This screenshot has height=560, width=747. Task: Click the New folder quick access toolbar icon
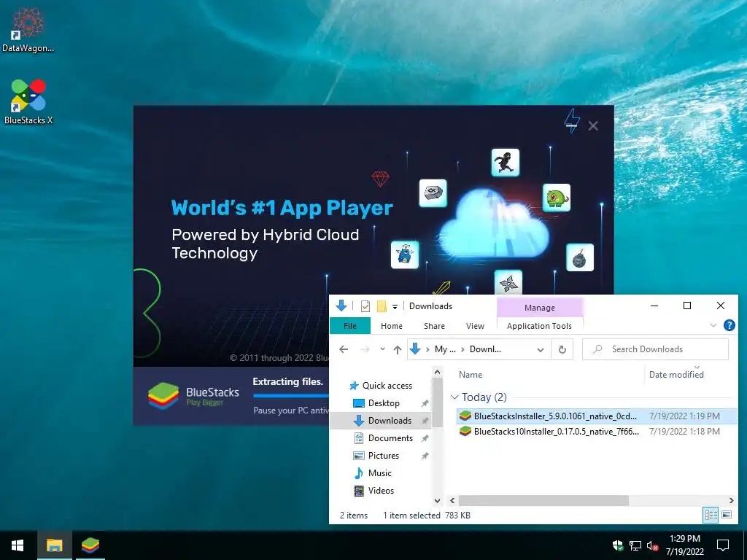click(382, 306)
